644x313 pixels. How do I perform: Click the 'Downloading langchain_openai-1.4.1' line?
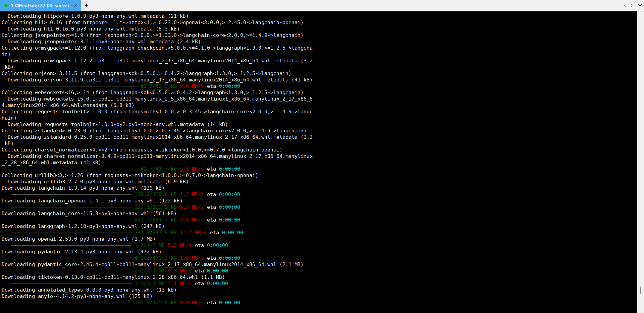[x=92, y=201]
